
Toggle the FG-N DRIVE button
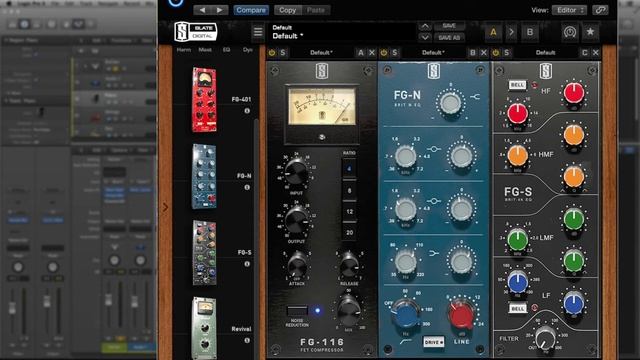pyautogui.click(x=433, y=342)
